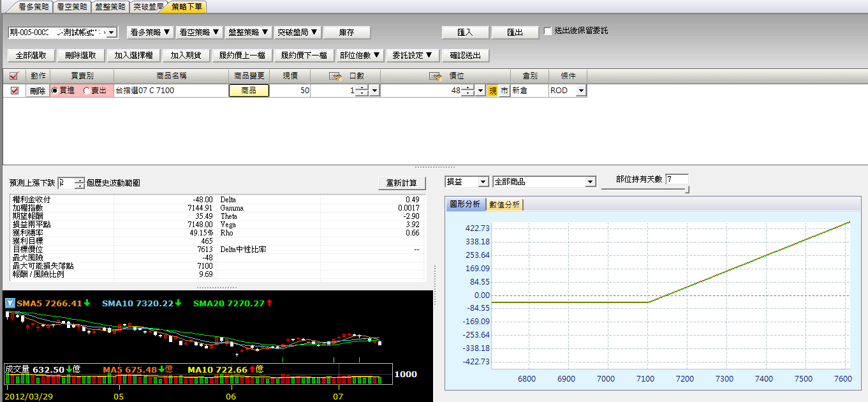Uncheck the 台指選07 C 7100 row checkbox
Viewport: 868px width, 402px height.
click(x=15, y=91)
